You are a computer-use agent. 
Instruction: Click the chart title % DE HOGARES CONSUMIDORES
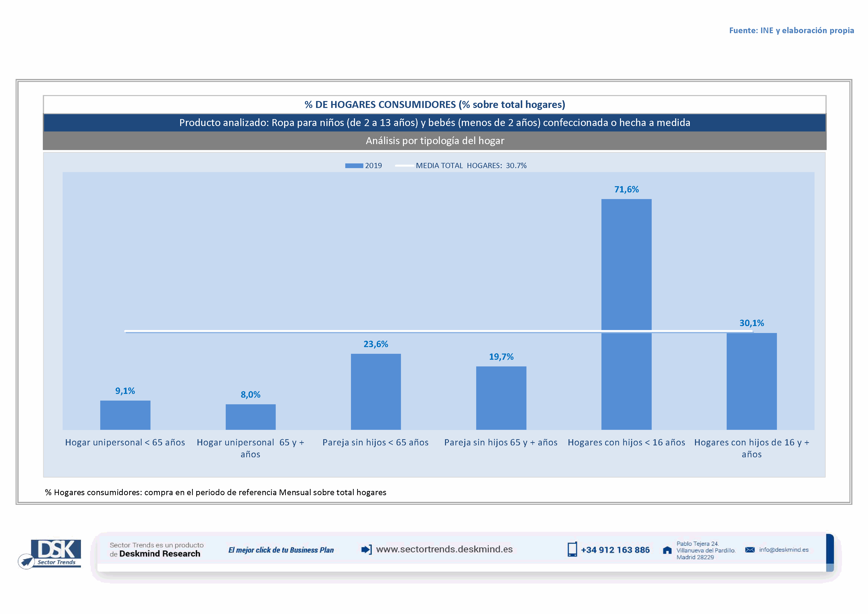pos(434,105)
